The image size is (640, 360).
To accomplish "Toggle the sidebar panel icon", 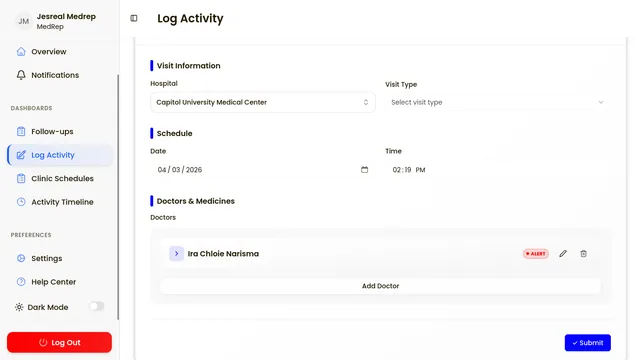I will tap(134, 18).
